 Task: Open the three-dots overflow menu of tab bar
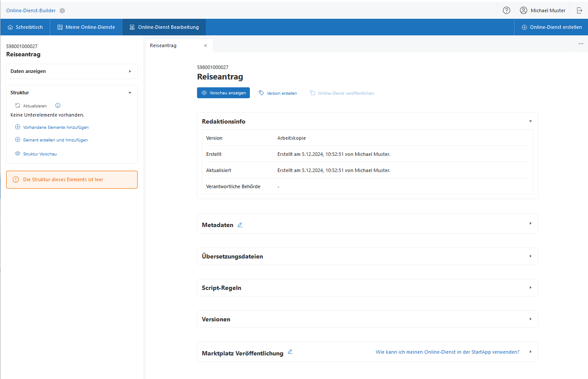[581, 44]
